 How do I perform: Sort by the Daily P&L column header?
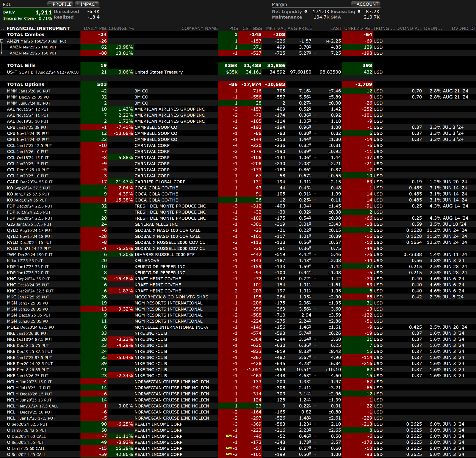[x=95, y=29]
